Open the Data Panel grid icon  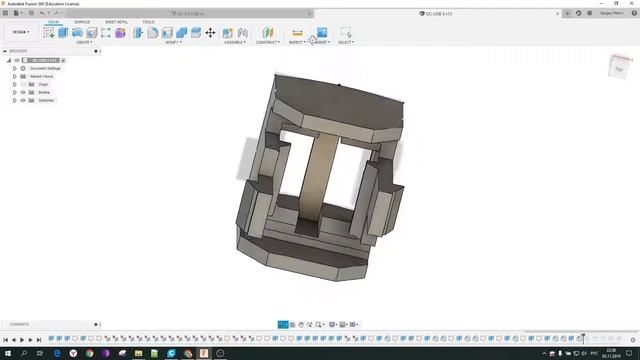5,13
